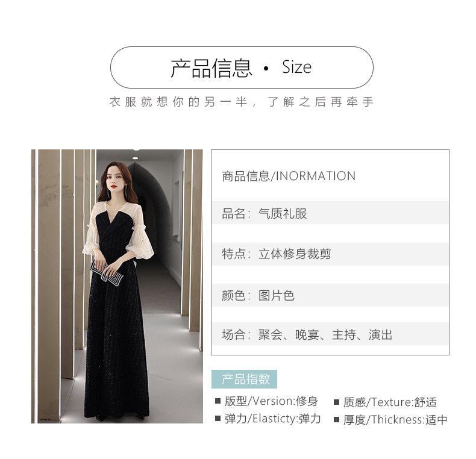Select the 特点: 立体修身裁剪 row
Screen dimensions: 476x459
click(330, 254)
